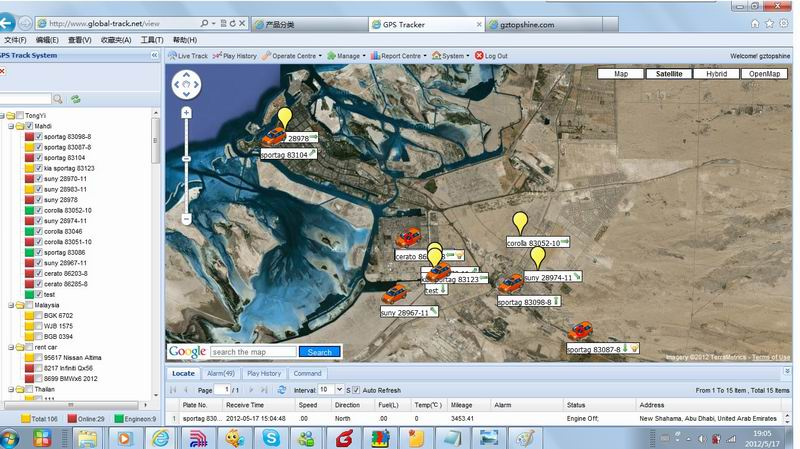Screen dimensions: 800x449
Task: Check the Malaysia group checkbox
Action: [29, 305]
